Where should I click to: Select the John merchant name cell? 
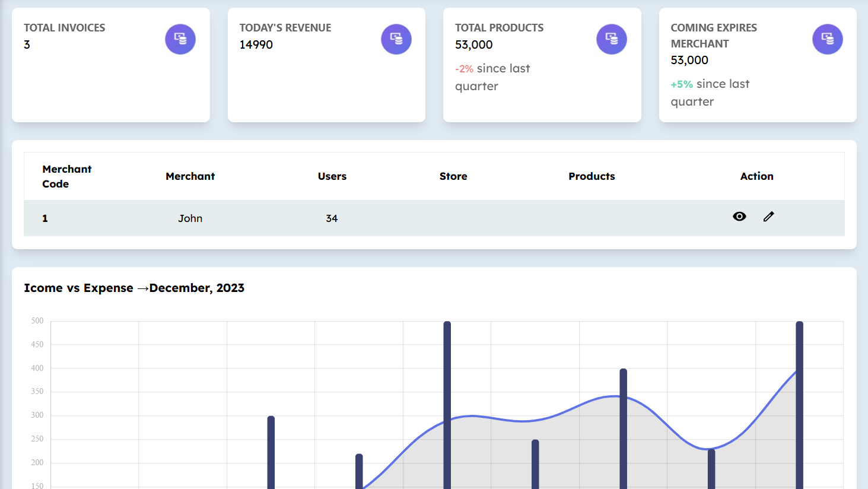click(x=190, y=218)
